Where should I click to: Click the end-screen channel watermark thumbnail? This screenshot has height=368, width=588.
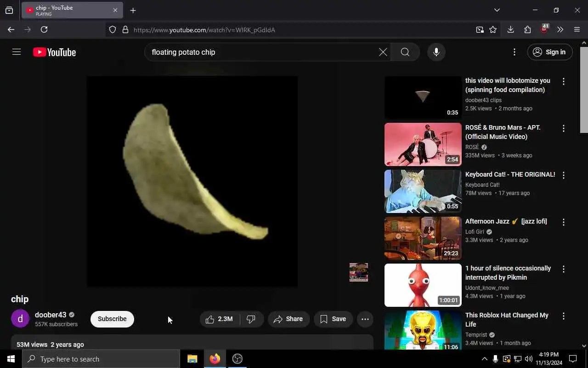point(359,272)
